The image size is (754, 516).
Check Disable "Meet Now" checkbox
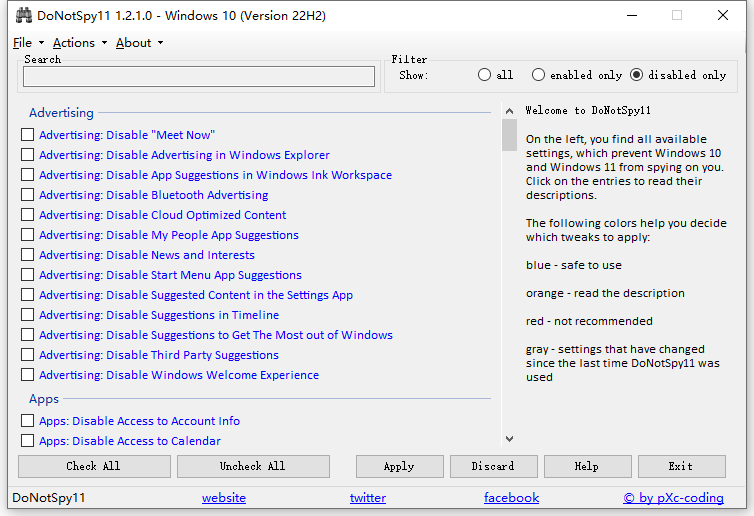(x=27, y=135)
